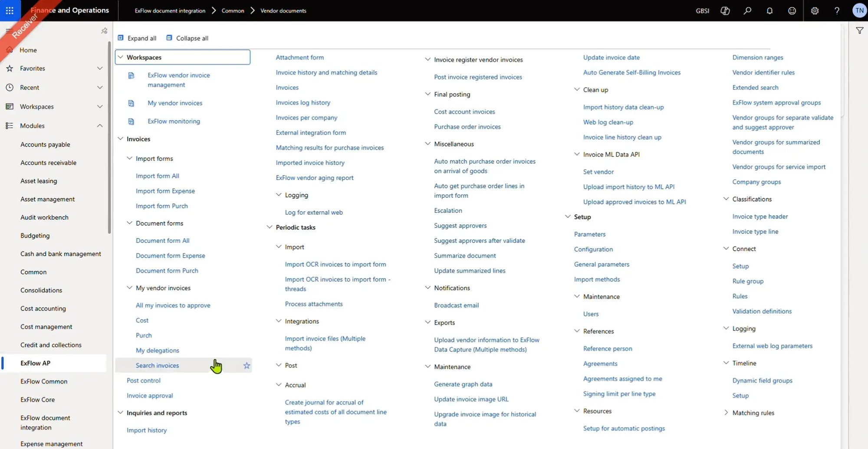The image size is (868, 449).
Task: Click the Favorites star icon
Action: 10,68
